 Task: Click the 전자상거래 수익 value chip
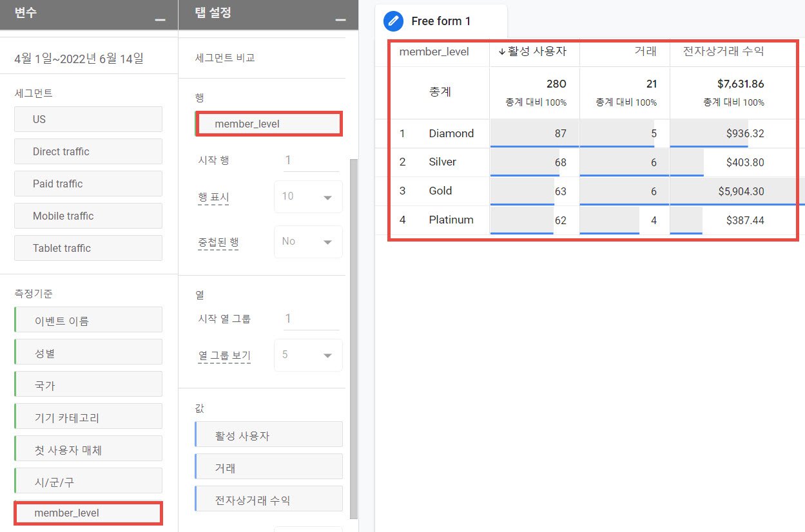click(269, 499)
